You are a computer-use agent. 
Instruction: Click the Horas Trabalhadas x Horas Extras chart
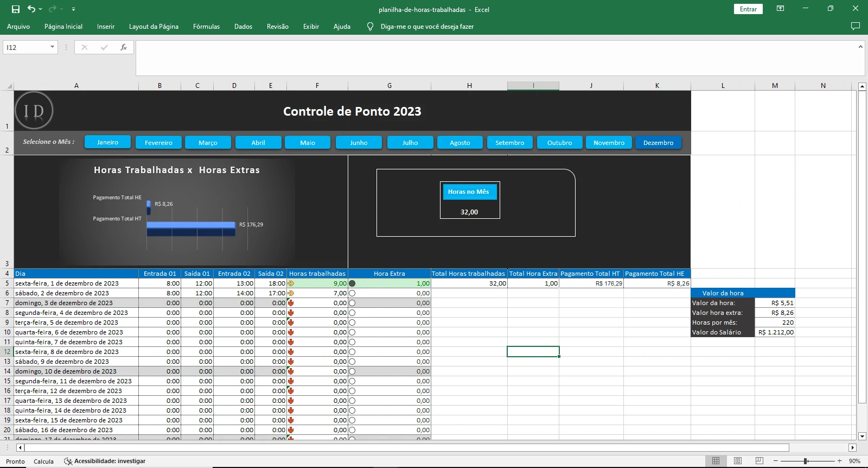point(177,211)
